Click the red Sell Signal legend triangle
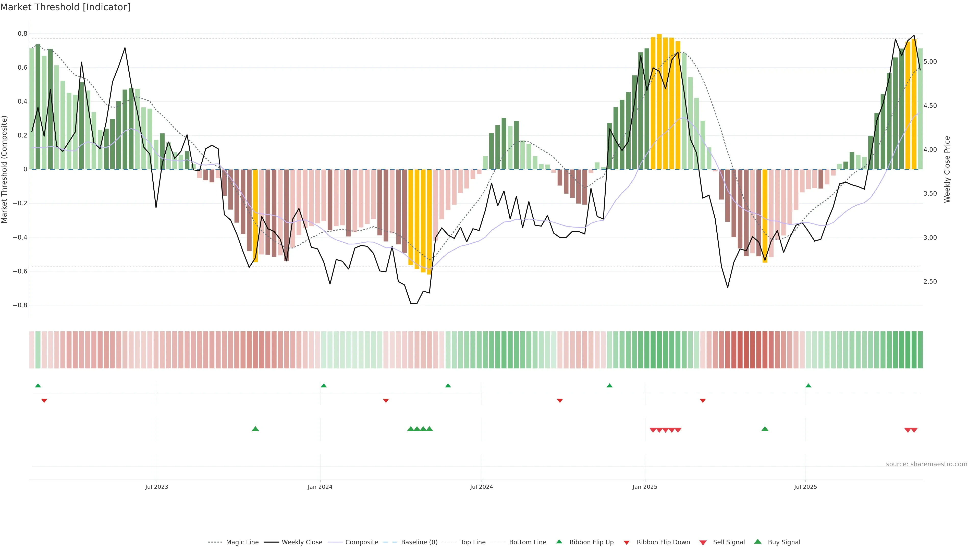This screenshot has height=551, width=980. [703, 542]
